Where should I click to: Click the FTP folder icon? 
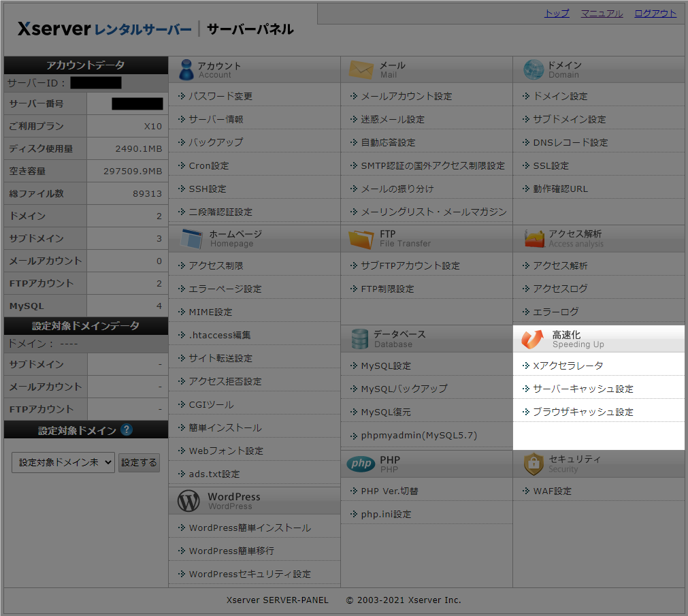pos(361,239)
